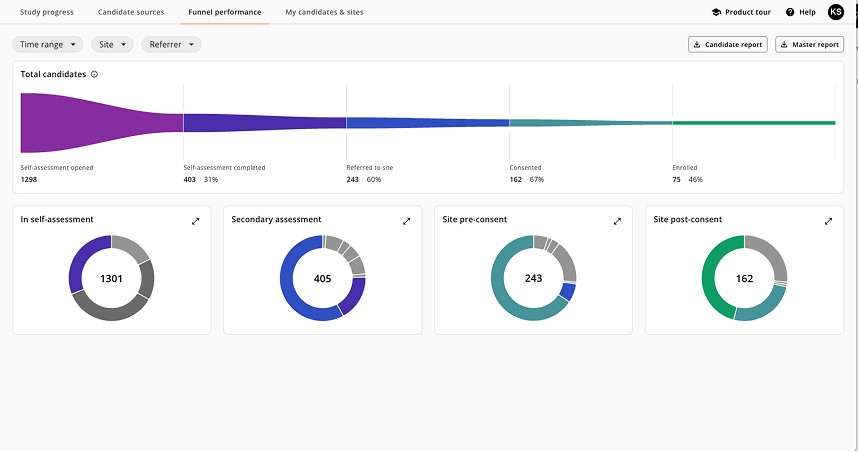Download the Candidate report

point(728,45)
